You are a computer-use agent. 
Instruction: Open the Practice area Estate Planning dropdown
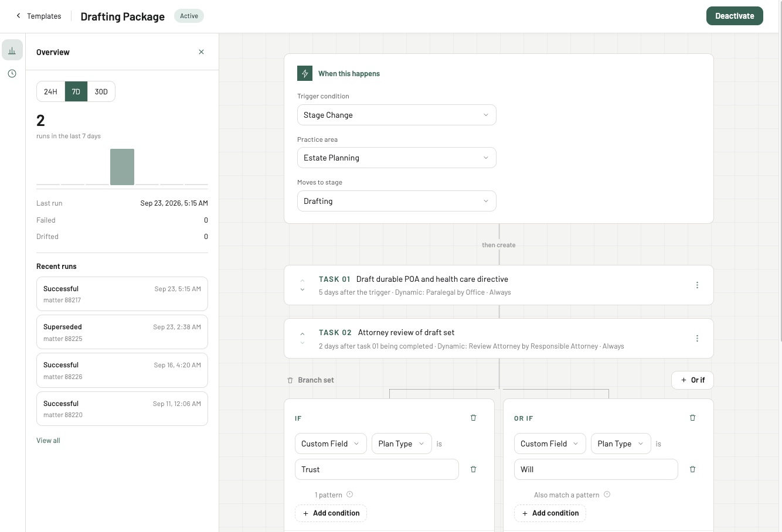click(396, 158)
